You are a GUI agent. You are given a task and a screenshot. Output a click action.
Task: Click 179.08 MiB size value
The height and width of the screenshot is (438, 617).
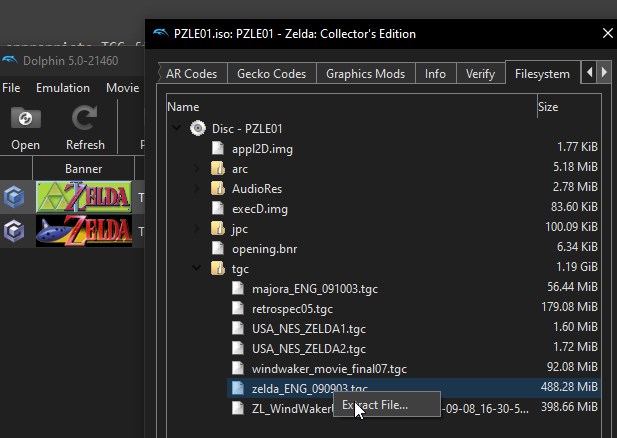point(569,307)
